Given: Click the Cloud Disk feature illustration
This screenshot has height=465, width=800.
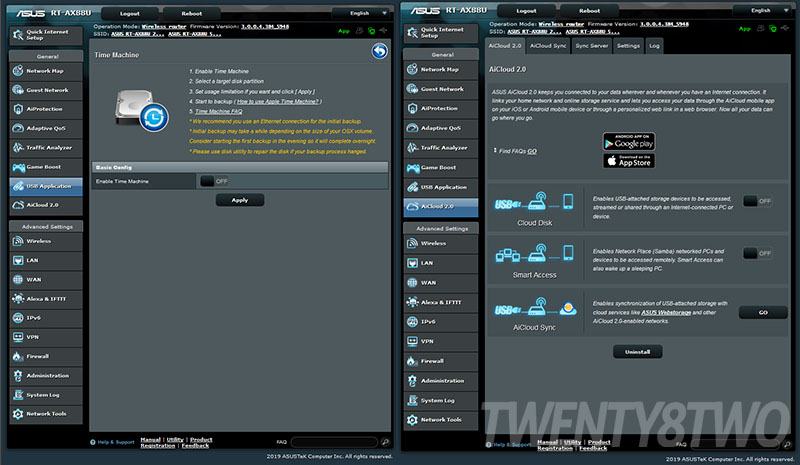Looking at the screenshot, I should 534,202.
